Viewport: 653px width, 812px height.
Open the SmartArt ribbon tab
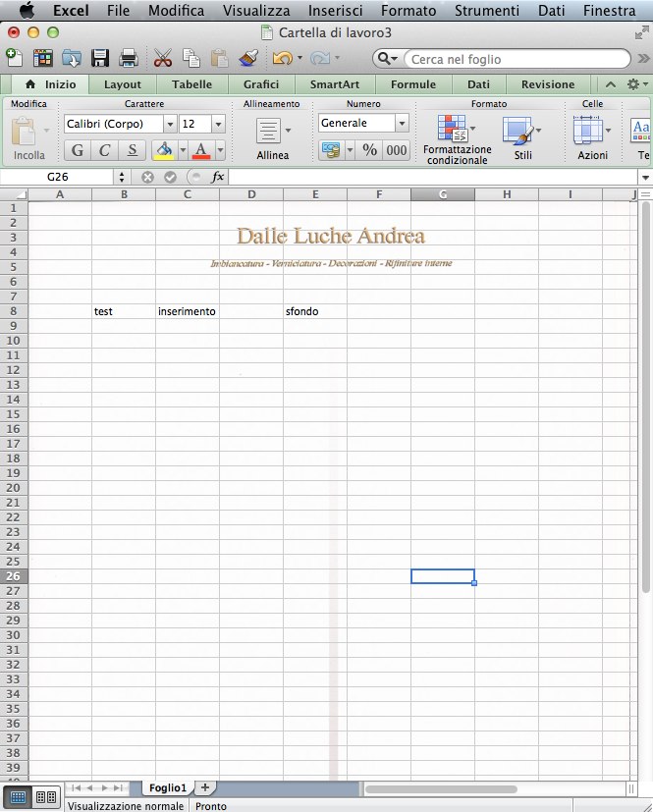click(x=335, y=84)
